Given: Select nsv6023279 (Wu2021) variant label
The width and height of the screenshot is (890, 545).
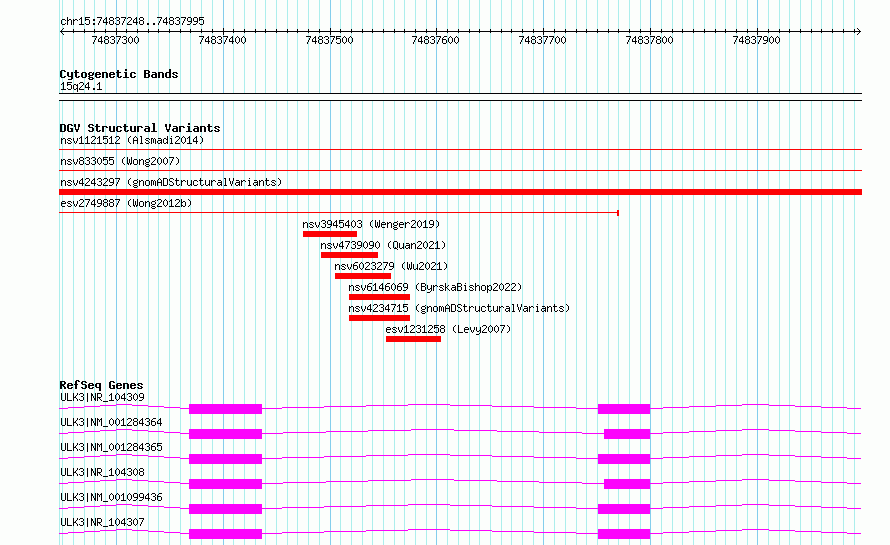Looking at the screenshot, I should [391, 266].
